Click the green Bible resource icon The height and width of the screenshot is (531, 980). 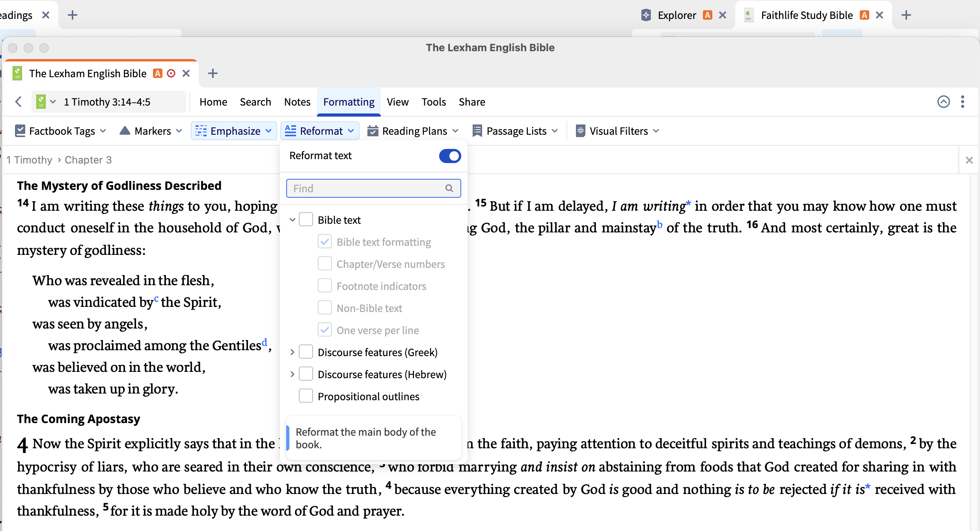pyautogui.click(x=41, y=102)
